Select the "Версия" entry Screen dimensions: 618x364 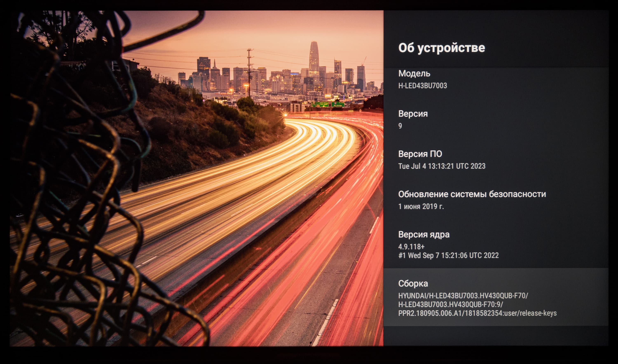[x=413, y=114]
